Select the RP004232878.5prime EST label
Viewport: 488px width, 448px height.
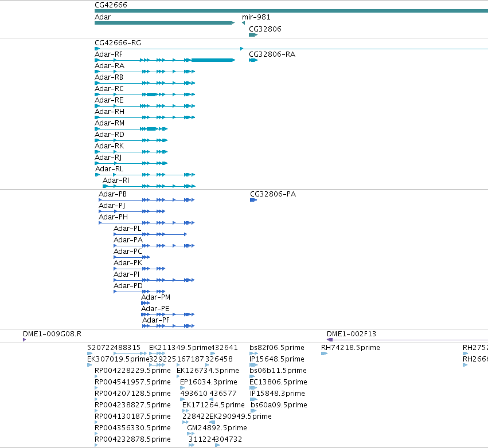tap(132, 439)
